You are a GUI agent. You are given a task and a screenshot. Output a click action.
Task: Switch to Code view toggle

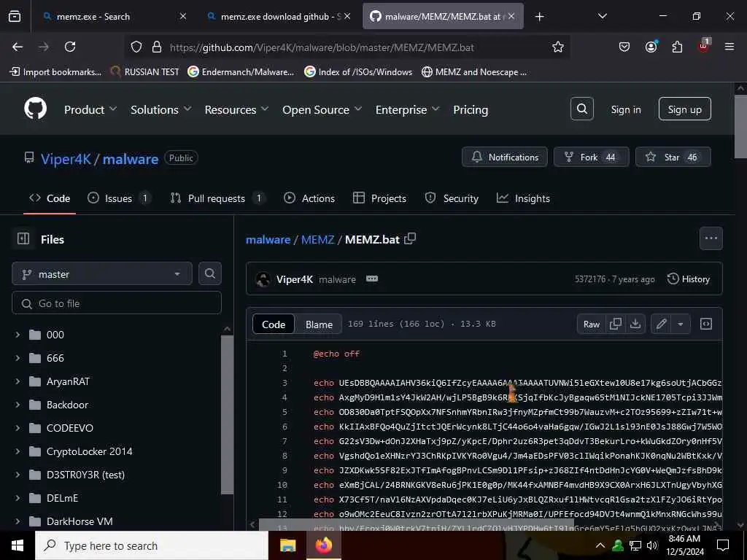pos(274,324)
